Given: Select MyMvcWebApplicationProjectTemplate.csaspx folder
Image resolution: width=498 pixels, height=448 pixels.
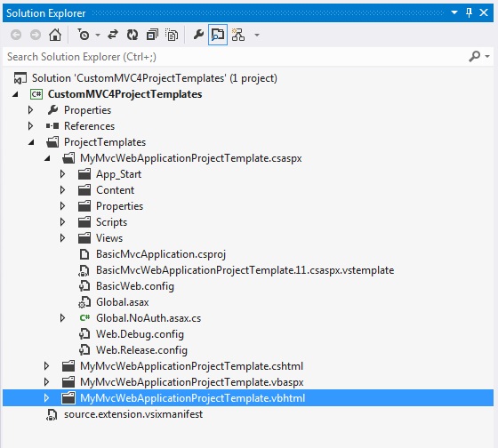Looking at the screenshot, I should click(x=191, y=158).
